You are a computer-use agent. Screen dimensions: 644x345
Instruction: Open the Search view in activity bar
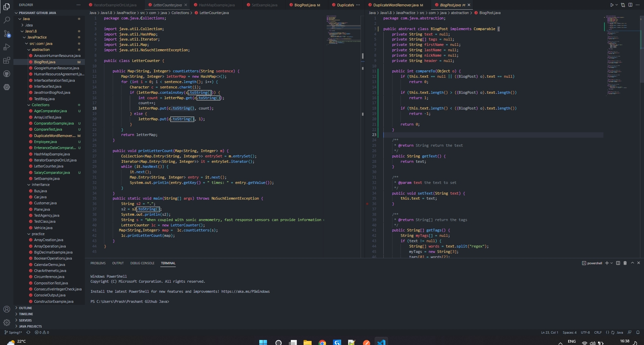click(x=7, y=20)
